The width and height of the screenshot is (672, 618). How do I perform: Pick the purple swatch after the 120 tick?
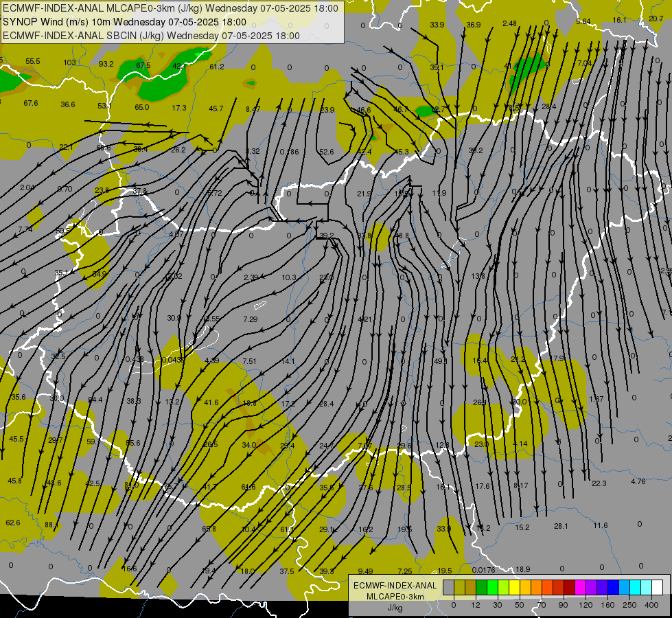tap(592, 587)
